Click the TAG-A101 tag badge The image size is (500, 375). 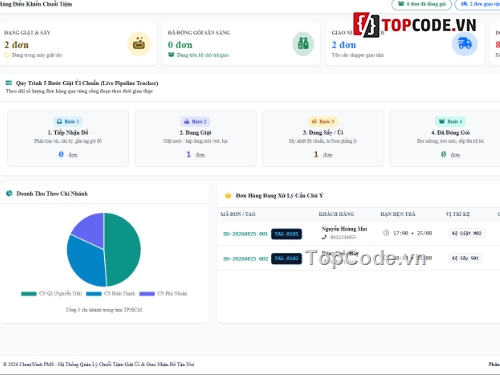[286, 234]
